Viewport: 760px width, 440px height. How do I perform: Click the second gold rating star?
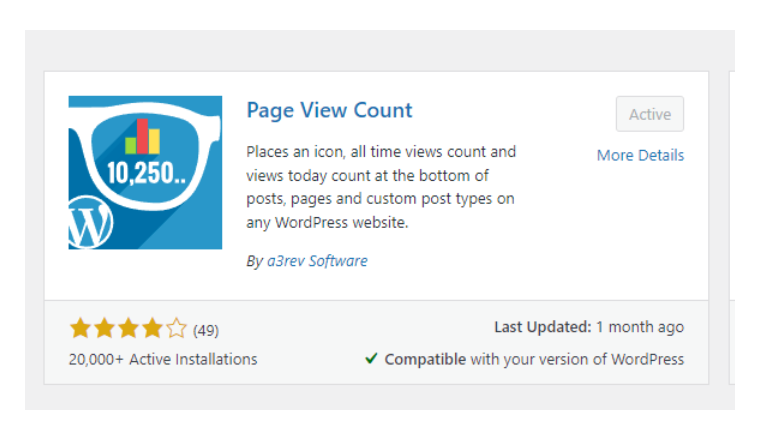click(104, 328)
